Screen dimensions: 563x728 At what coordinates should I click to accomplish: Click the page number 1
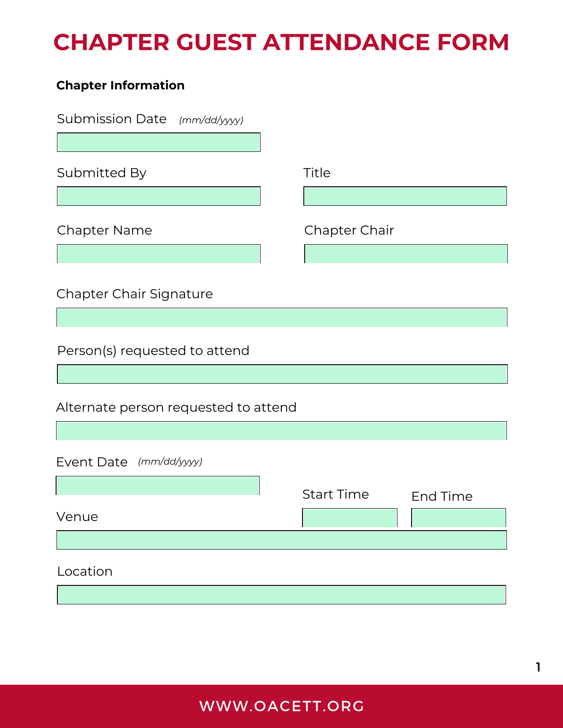coord(538,667)
